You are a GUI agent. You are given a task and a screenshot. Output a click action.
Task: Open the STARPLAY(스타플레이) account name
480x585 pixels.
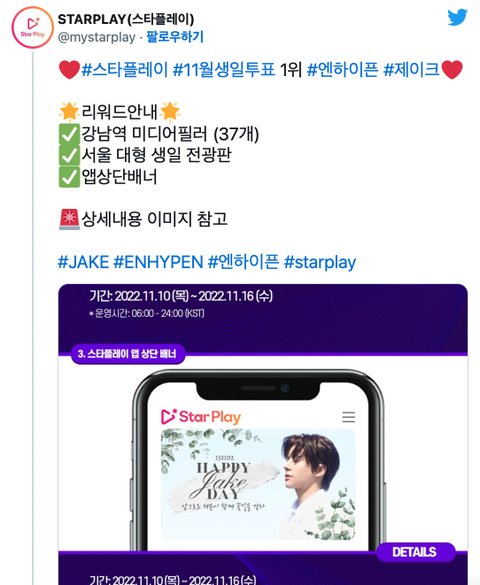(x=126, y=19)
